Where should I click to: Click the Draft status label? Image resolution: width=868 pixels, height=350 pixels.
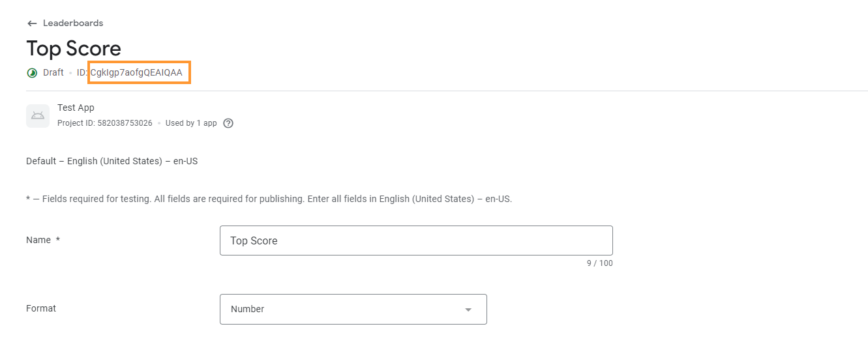(53, 72)
